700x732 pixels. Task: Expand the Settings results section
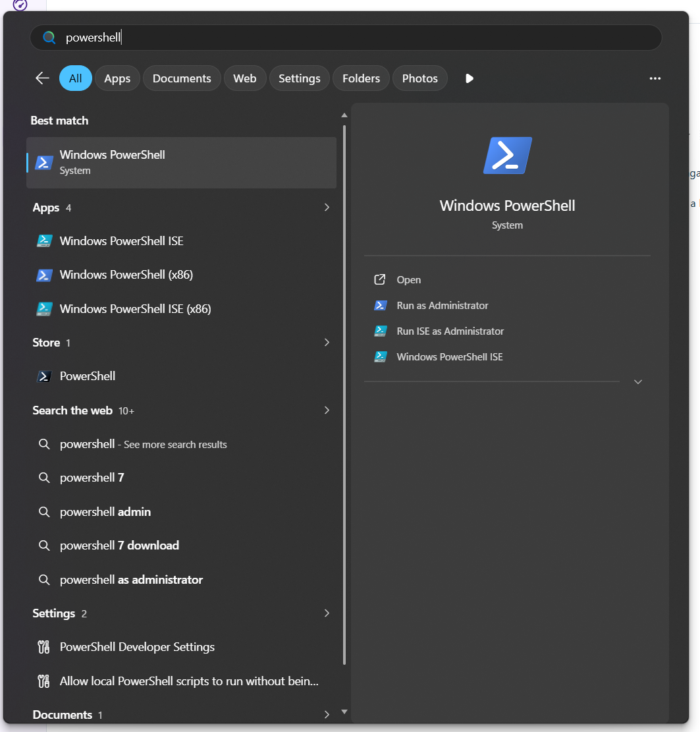(x=327, y=613)
